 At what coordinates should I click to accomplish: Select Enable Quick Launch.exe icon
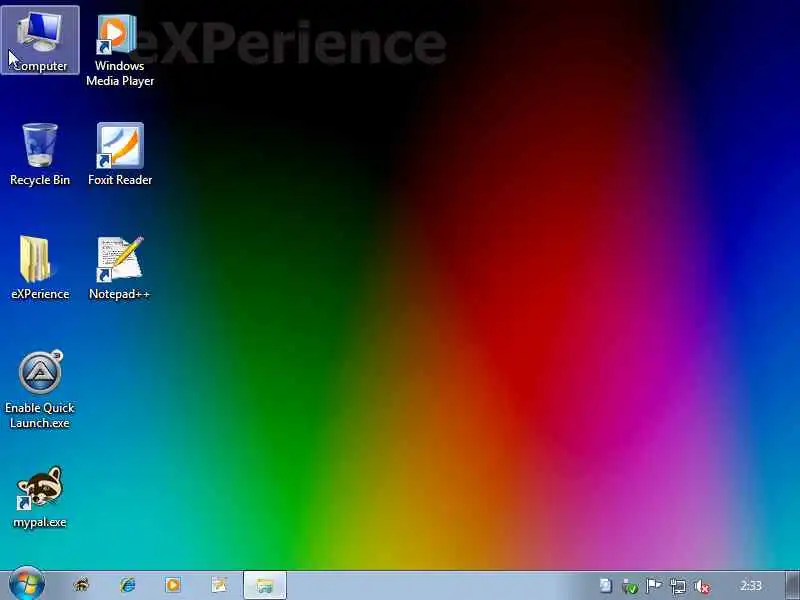40,389
